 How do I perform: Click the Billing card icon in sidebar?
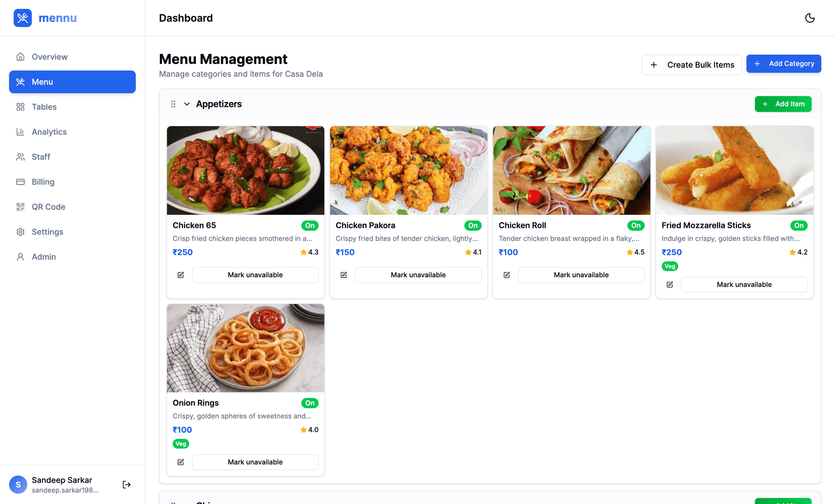(x=20, y=181)
